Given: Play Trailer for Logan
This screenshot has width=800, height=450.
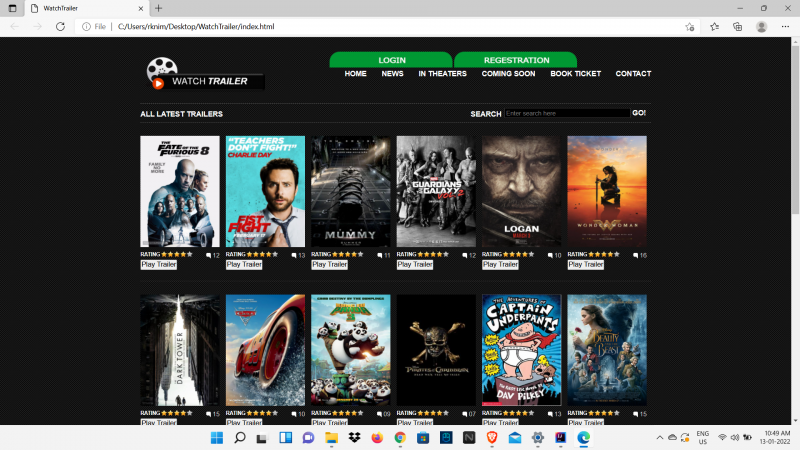Looking at the screenshot, I should click(501, 265).
